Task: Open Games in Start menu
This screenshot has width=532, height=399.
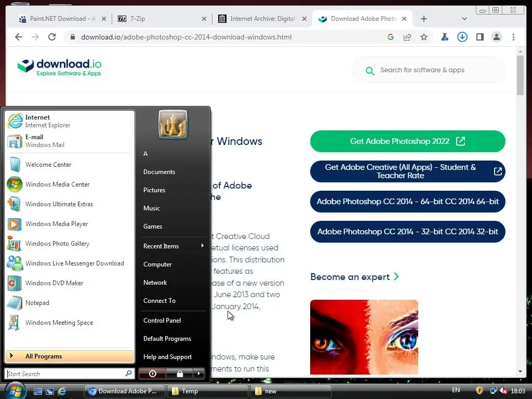Action: pyautogui.click(x=153, y=227)
